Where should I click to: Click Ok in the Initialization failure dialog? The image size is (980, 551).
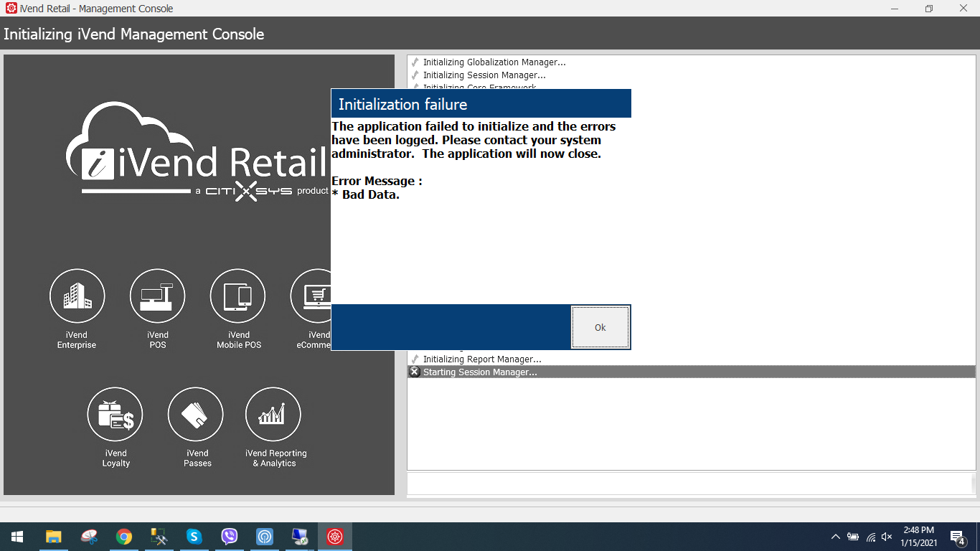tap(600, 327)
